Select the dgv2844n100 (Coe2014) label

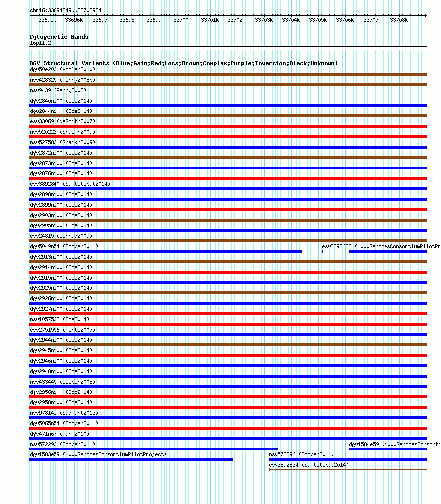coord(61,111)
